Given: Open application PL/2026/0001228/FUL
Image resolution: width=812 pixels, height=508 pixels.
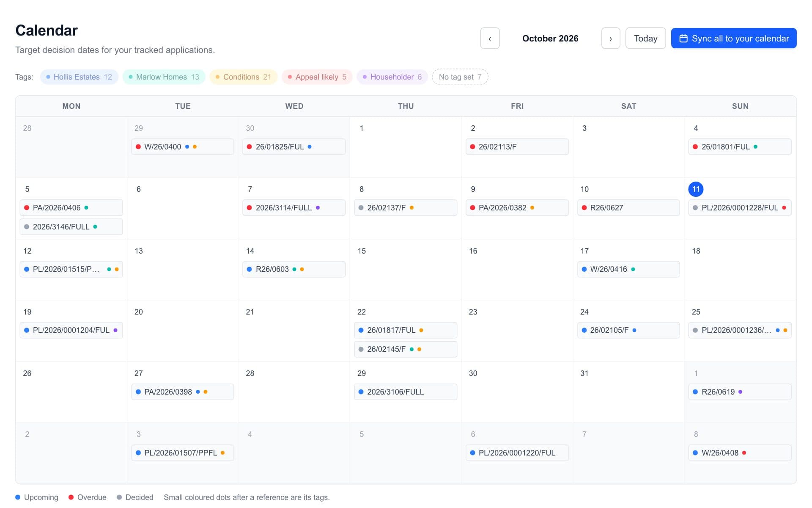Looking at the screenshot, I should [x=740, y=208].
